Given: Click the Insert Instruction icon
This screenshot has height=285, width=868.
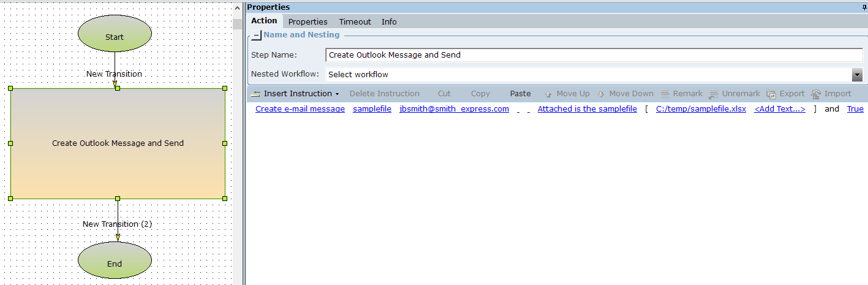Looking at the screenshot, I should pyautogui.click(x=255, y=94).
